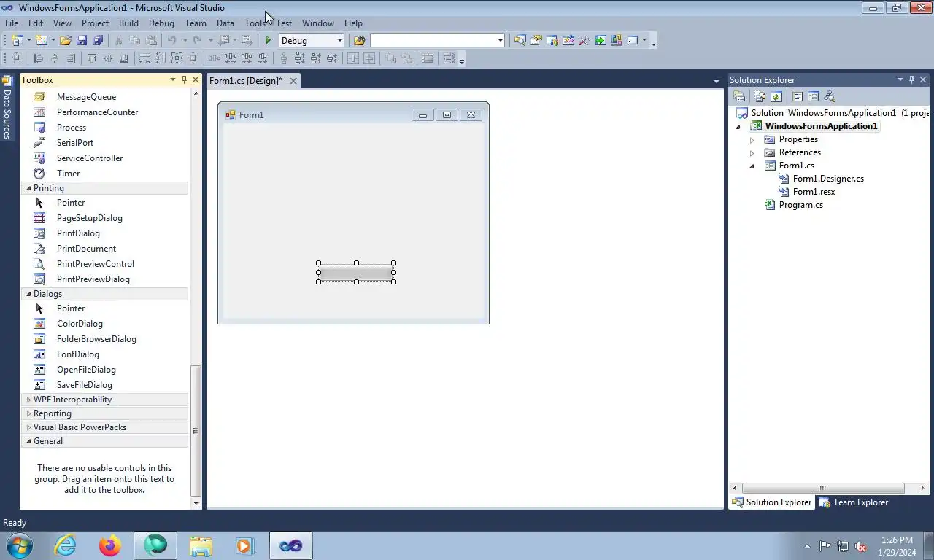
Task: Click the Solution Explorer horizontal scrollbar thumb
Action: pos(823,488)
